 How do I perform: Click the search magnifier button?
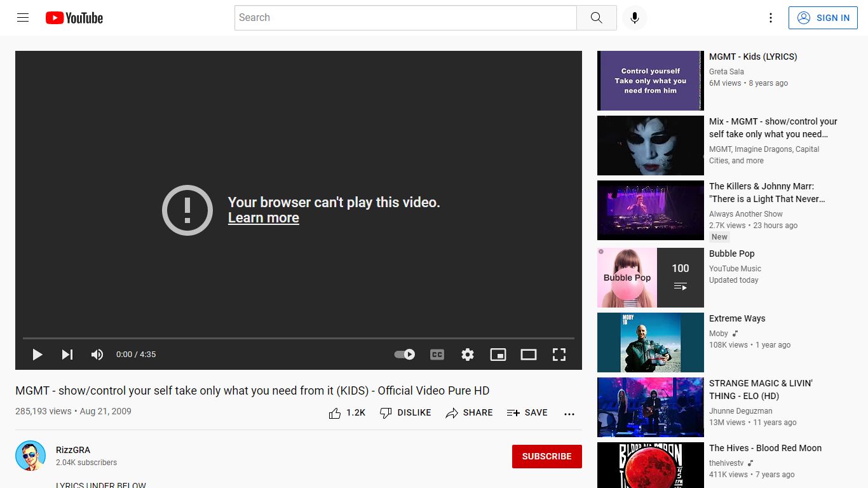pyautogui.click(x=596, y=18)
